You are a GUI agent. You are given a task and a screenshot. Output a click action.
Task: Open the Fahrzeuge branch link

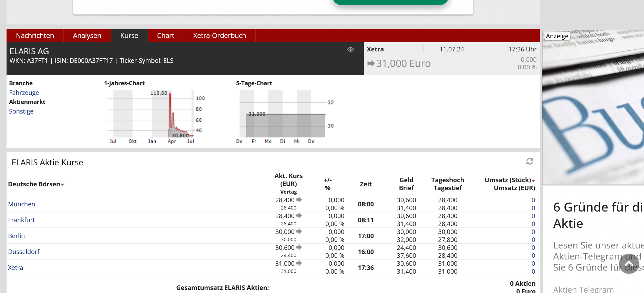(24, 92)
